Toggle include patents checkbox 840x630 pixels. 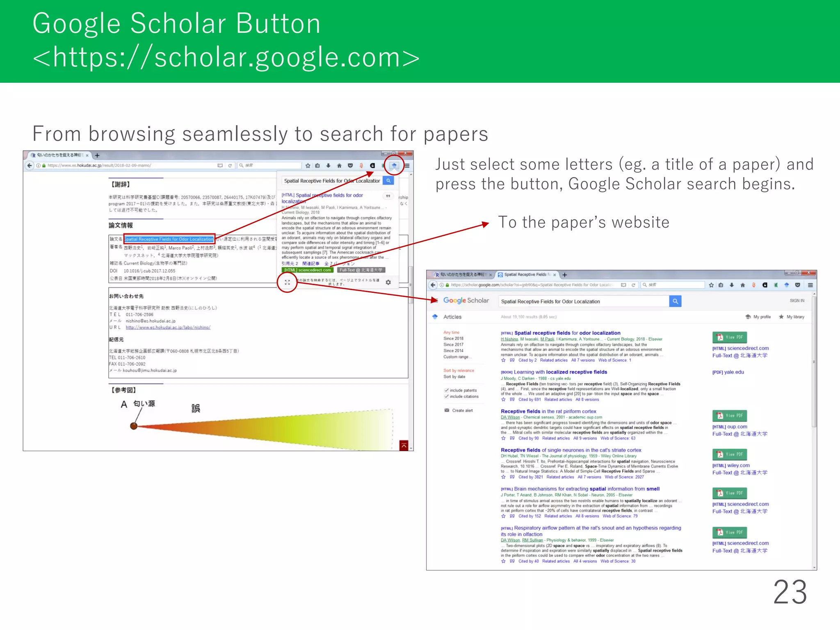point(446,390)
